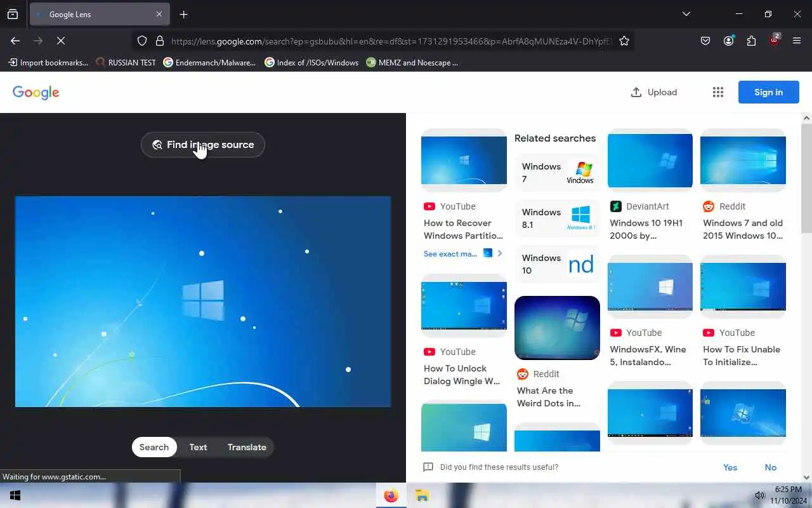Click Firefox icon in taskbar

pos(391,495)
